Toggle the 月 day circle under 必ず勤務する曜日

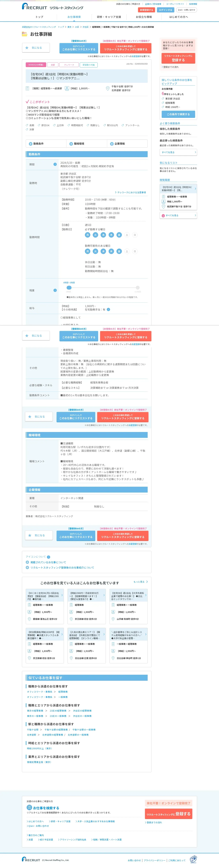click(87, 235)
